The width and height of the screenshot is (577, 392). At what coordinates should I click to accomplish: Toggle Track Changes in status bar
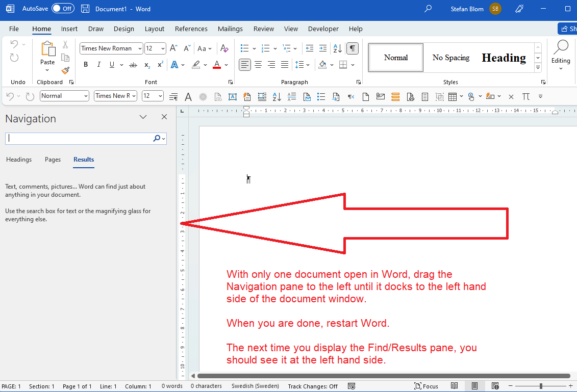point(313,386)
